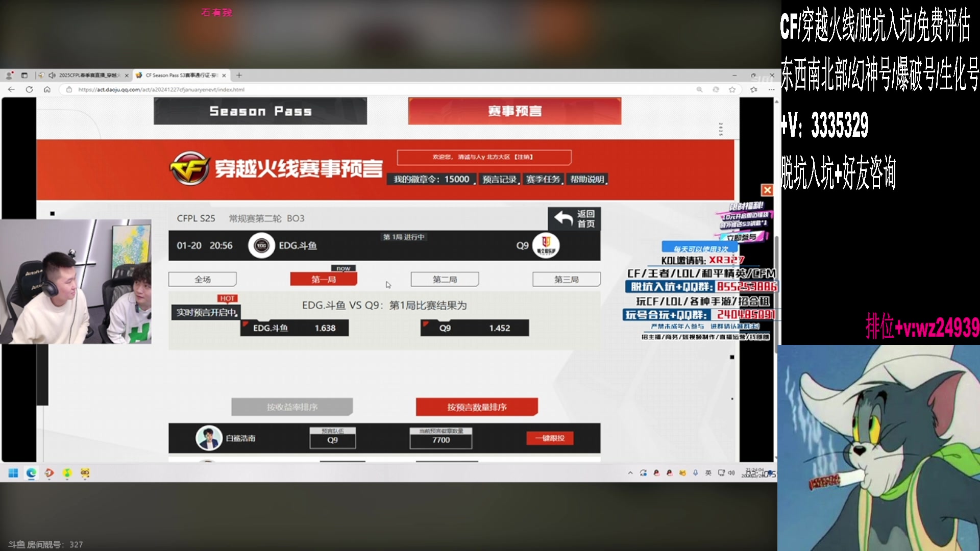Go back in the browser

pyautogui.click(x=11, y=89)
